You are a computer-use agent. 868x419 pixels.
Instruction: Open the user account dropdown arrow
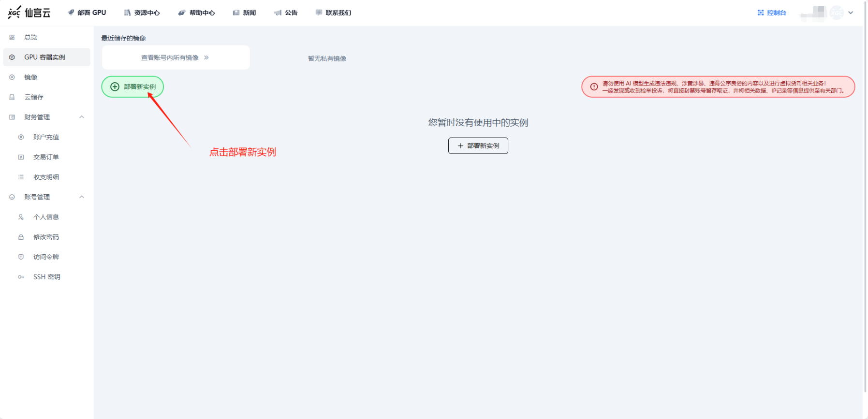[851, 13]
